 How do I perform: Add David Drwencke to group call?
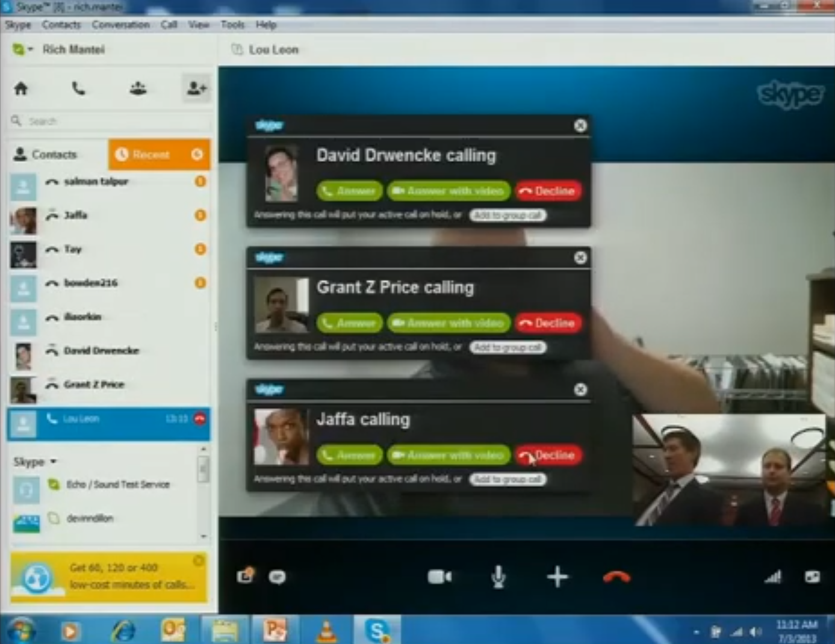(508, 215)
